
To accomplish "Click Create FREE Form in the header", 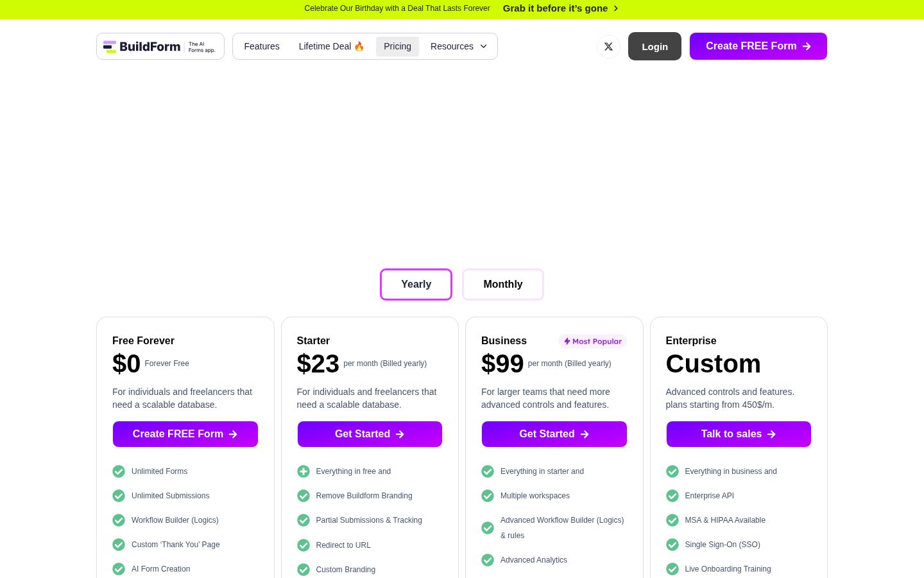I will point(758,46).
